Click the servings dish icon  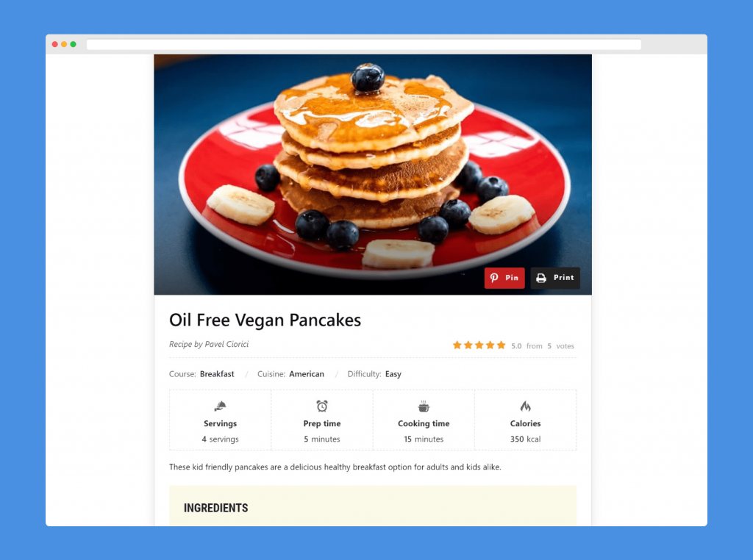pos(220,406)
